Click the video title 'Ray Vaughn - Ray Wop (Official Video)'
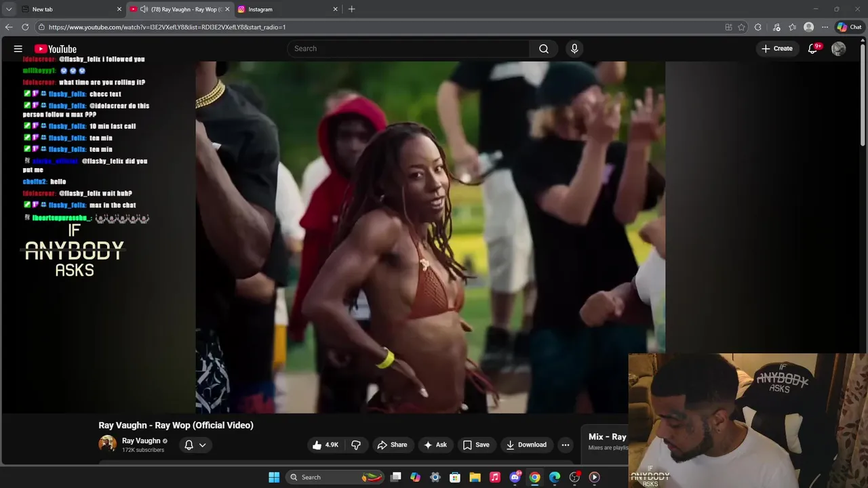Image resolution: width=868 pixels, height=488 pixels. (176, 425)
